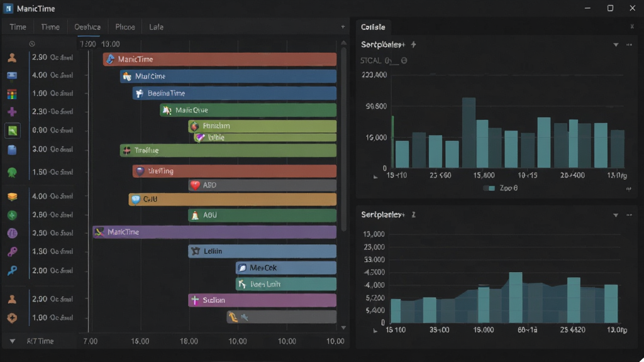The width and height of the screenshot is (644, 362).
Task: Click the timeline vertical scrollbar thumb
Action: pyautogui.click(x=344, y=138)
